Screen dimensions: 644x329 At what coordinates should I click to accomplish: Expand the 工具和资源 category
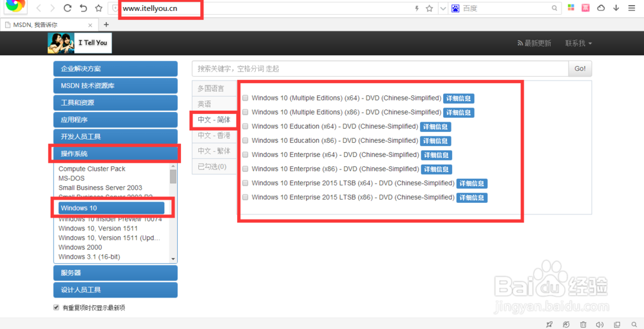pyautogui.click(x=115, y=102)
